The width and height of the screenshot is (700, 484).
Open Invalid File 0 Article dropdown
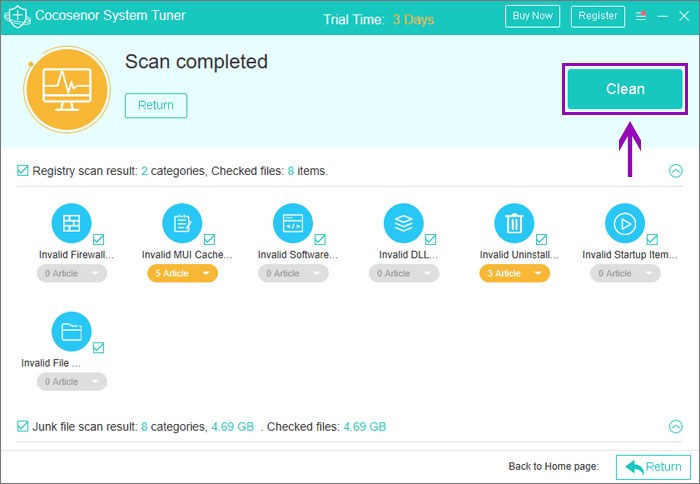pyautogui.click(x=72, y=382)
